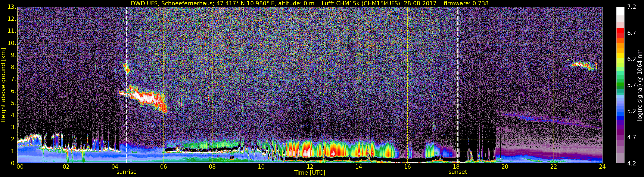Click the colorbar tick value 5.7
Screen dimensions: 644x177
(632, 85)
